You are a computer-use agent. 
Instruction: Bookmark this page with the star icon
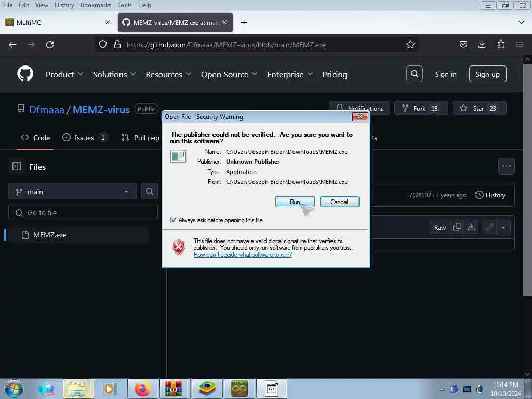[410, 45]
